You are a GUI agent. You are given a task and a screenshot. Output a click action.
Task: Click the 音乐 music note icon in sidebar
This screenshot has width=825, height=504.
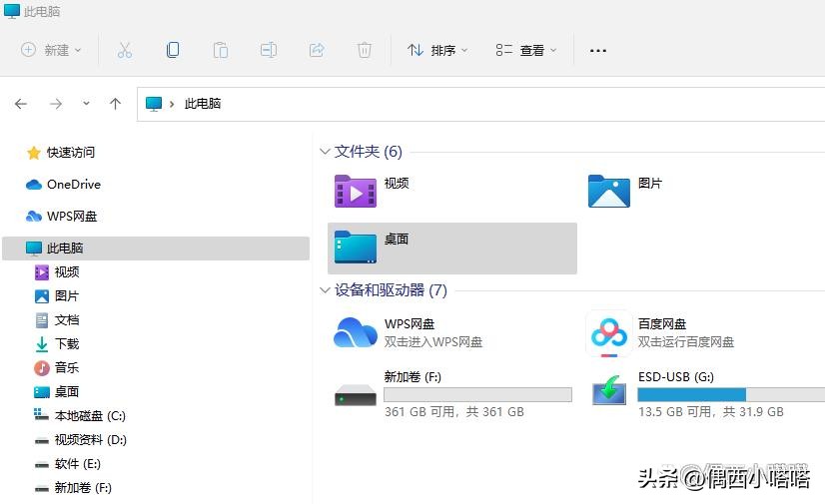42,368
